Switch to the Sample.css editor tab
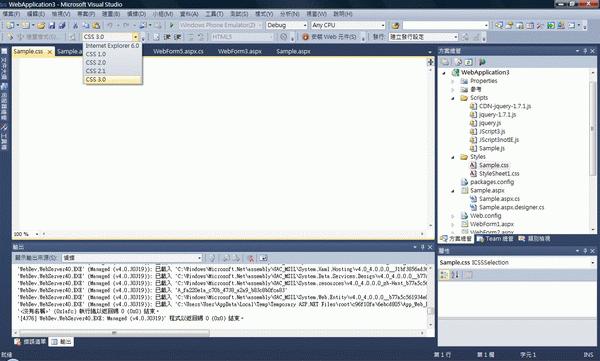 tap(28, 51)
